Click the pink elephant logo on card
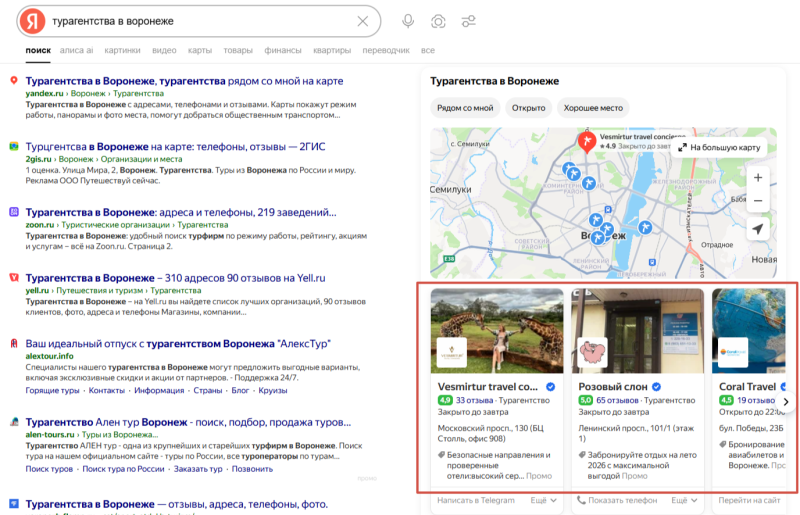This screenshot has width=800, height=515. coord(592,352)
